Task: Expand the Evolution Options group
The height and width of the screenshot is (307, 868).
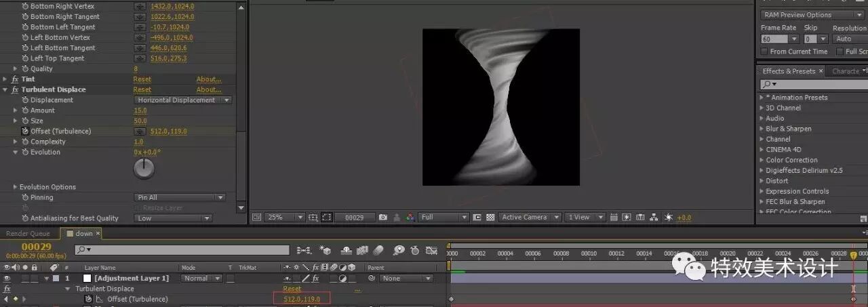Action: tap(15, 187)
